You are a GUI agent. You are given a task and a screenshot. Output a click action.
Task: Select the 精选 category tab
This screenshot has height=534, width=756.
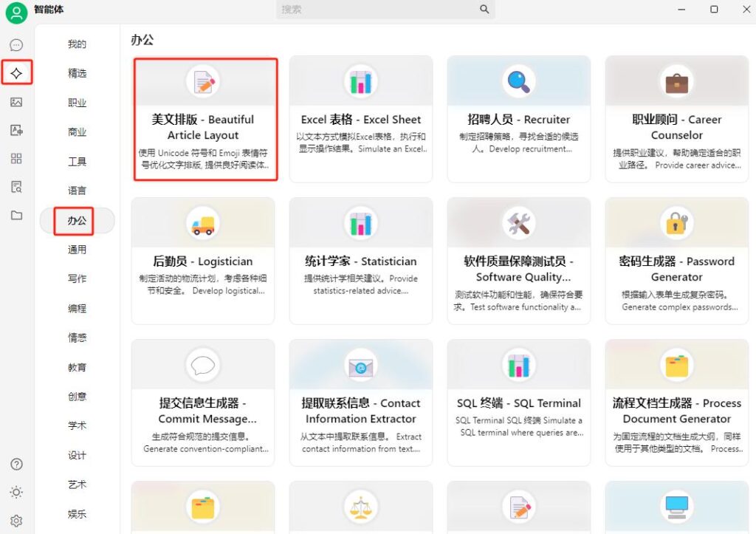click(x=77, y=74)
